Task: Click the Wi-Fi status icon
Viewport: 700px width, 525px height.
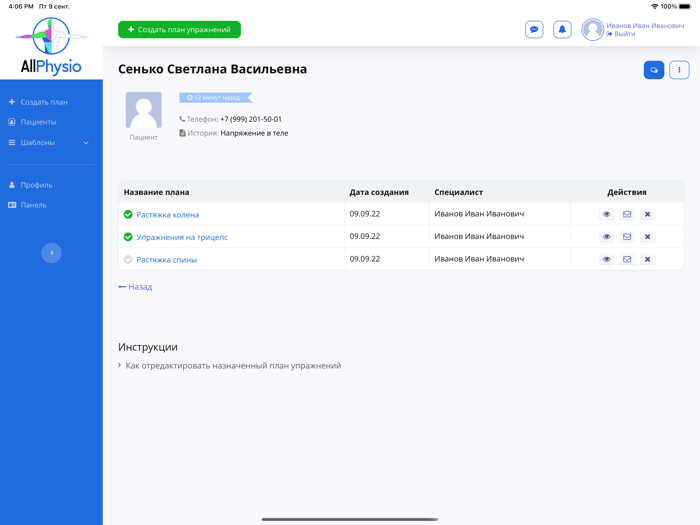Action: pyautogui.click(x=654, y=6)
